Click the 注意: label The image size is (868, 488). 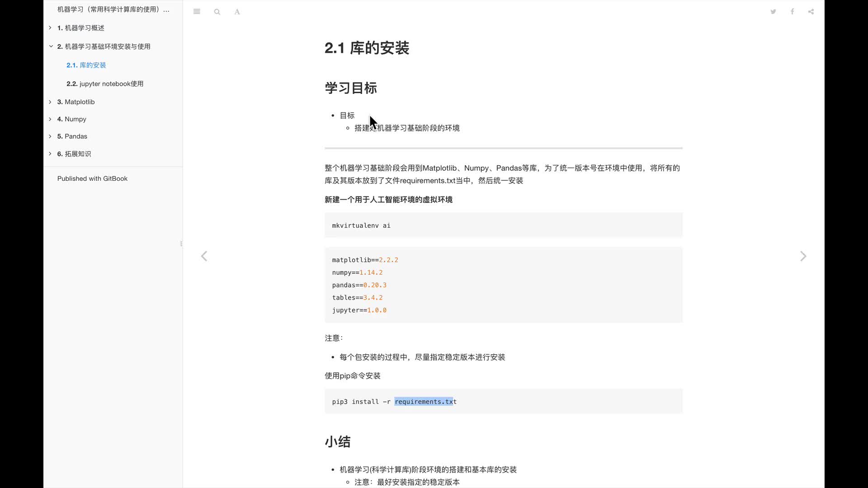pyautogui.click(x=334, y=338)
